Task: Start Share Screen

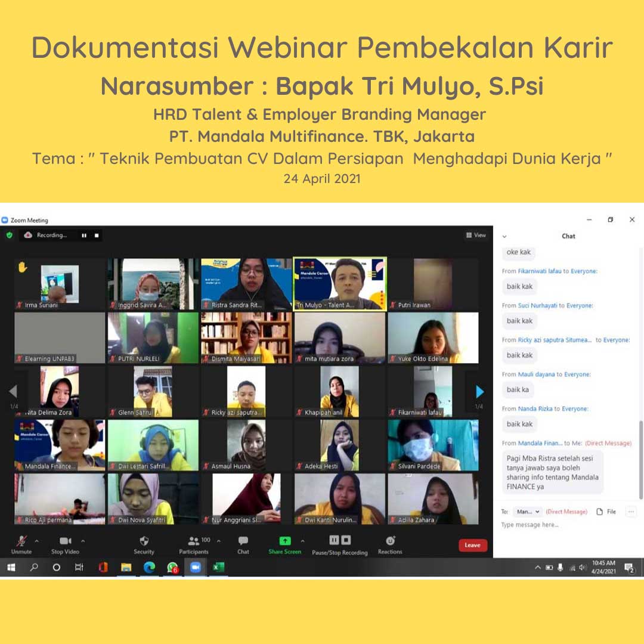Action: (x=284, y=545)
